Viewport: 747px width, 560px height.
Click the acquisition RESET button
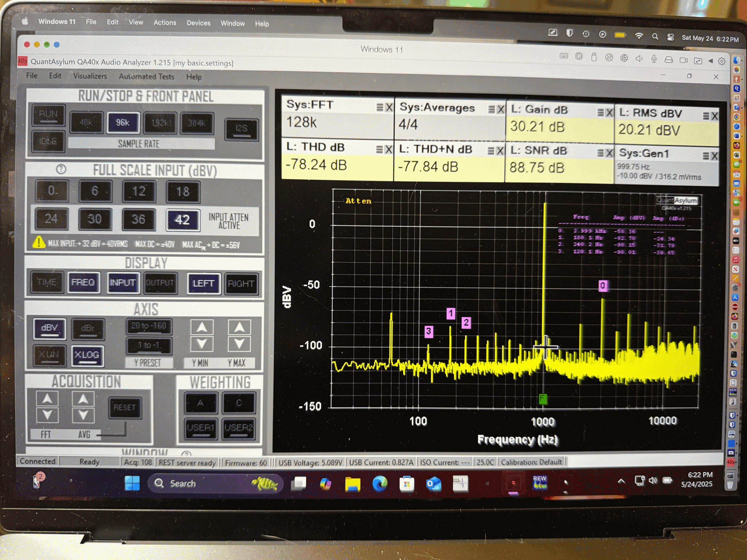pos(125,407)
